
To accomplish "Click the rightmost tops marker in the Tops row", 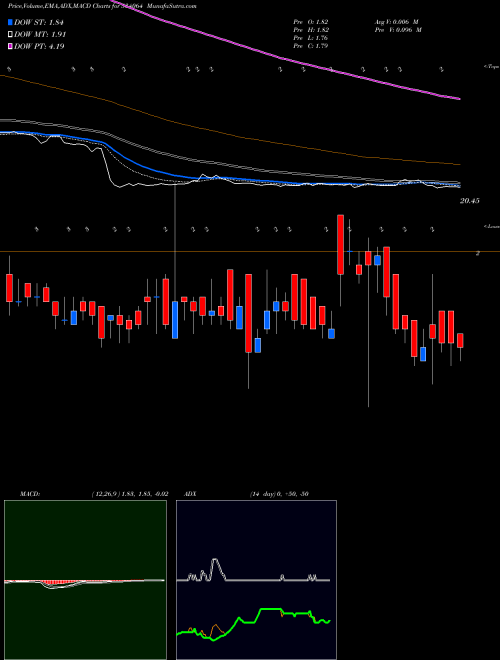I will (x=441, y=69).
